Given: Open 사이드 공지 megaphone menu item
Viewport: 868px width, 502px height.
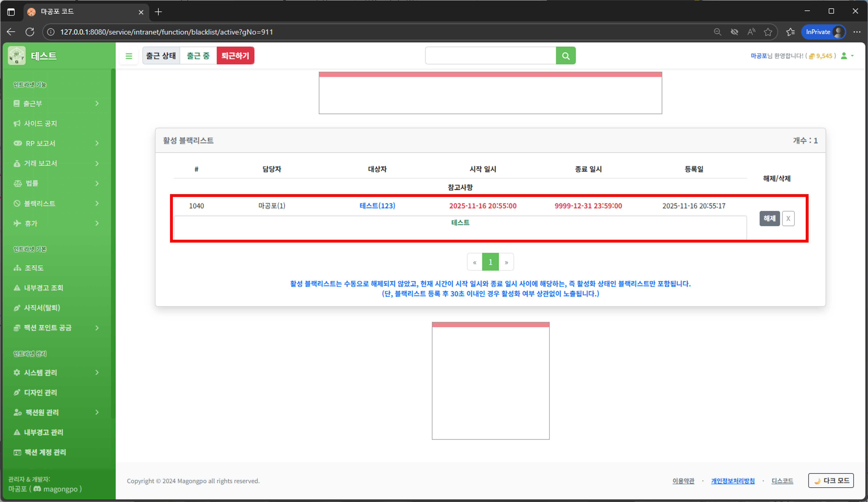Looking at the screenshot, I should coord(40,124).
